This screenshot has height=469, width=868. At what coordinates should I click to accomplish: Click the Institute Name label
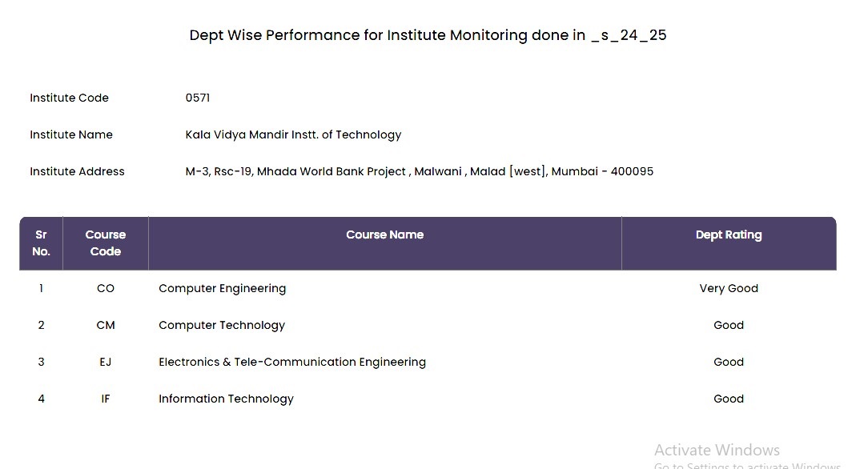tap(71, 134)
